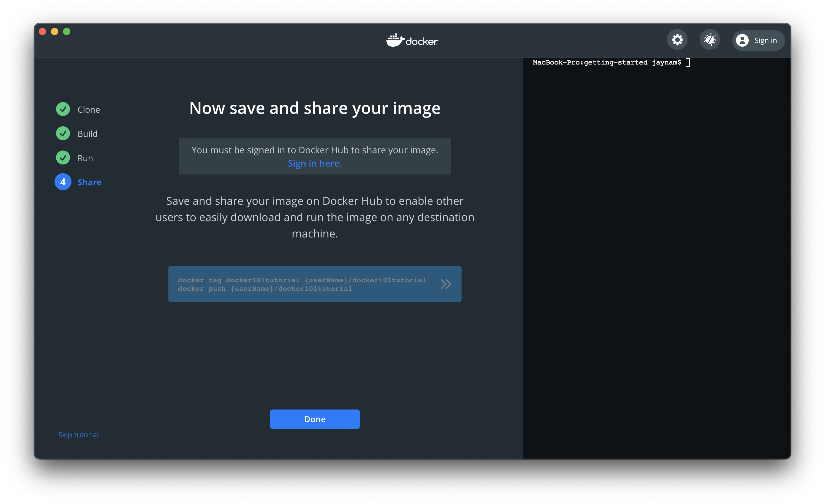825x504 pixels.
Task: Select the Share step label
Action: (x=89, y=182)
